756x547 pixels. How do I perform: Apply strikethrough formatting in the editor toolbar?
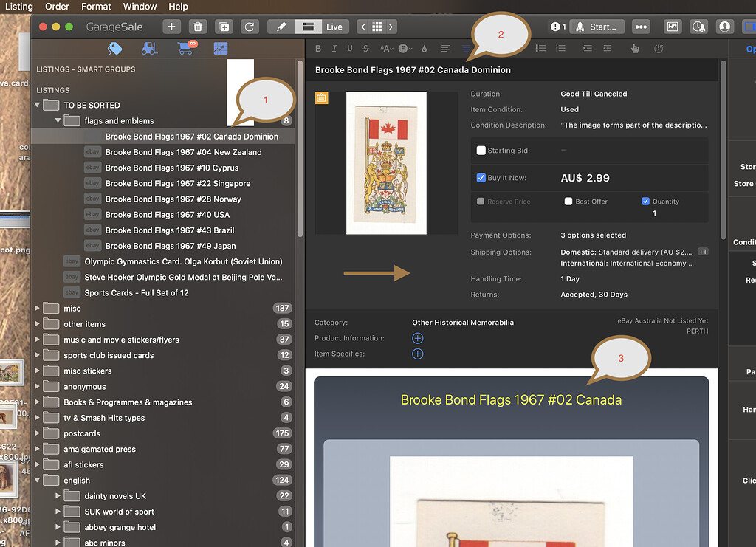tap(366, 49)
